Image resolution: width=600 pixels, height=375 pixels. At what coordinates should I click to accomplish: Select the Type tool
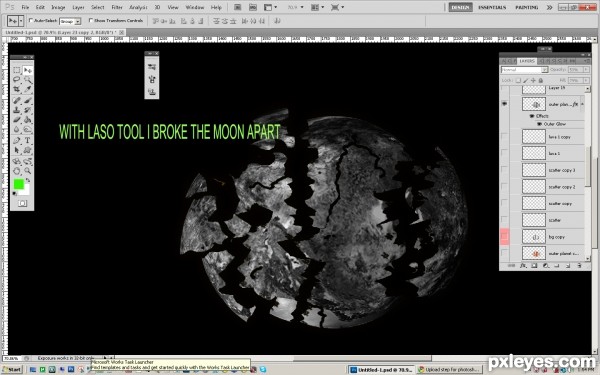click(28, 140)
